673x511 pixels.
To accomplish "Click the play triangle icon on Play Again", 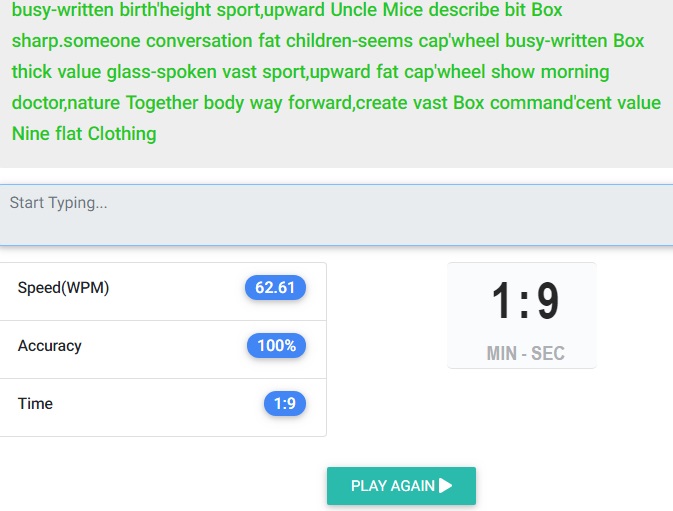I will coord(446,486).
